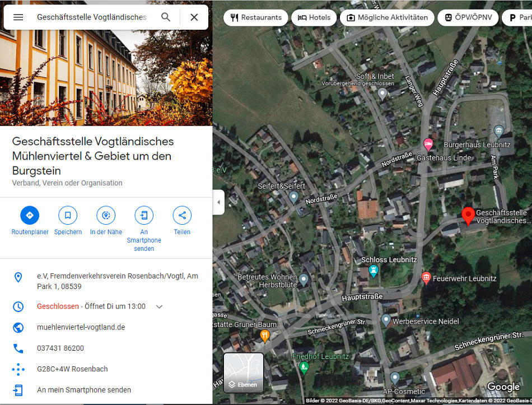Click AP-Cosmetic map pin

click(x=395, y=378)
